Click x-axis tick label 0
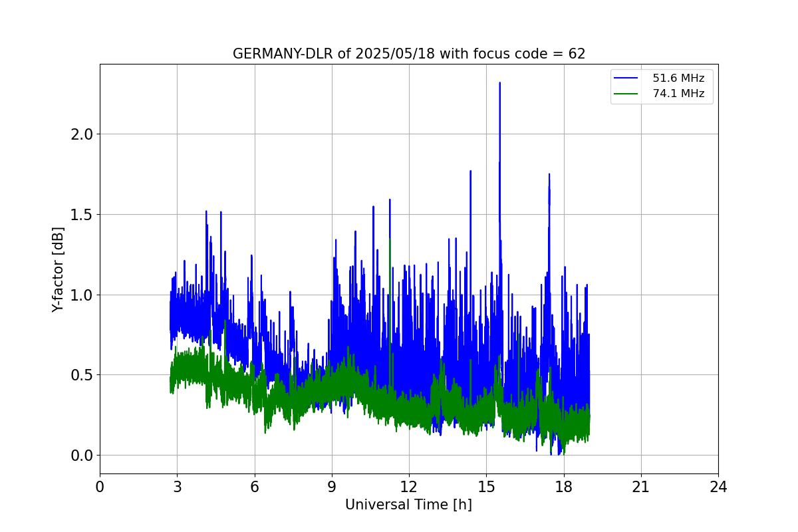This screenshot has height=532, width=798. [x=100, y=487]
